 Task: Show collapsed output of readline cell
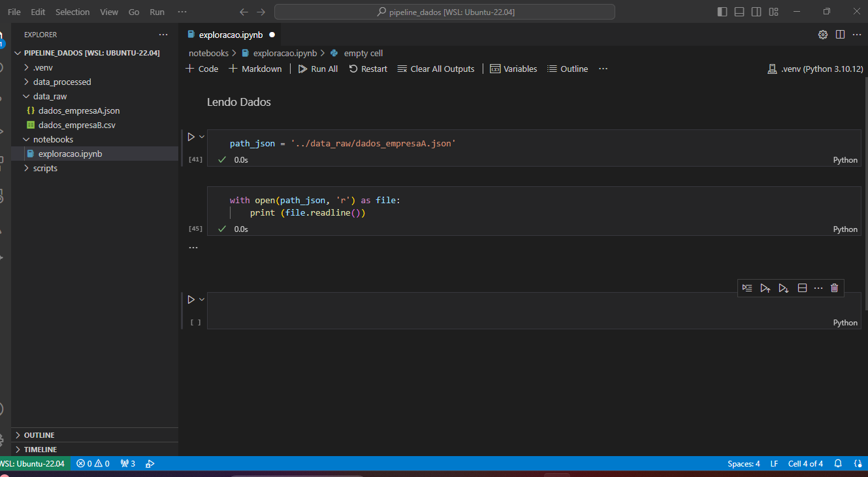pyautogui.click(x=193, y=248)
